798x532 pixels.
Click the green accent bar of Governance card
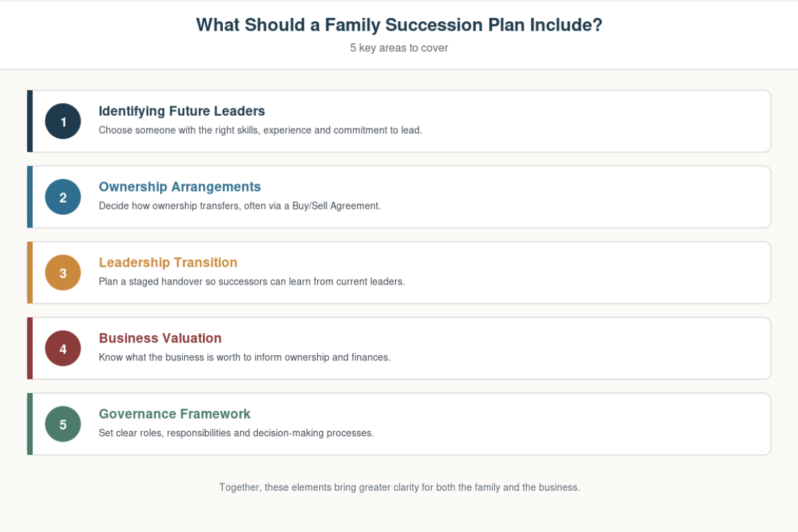(30, 424)
